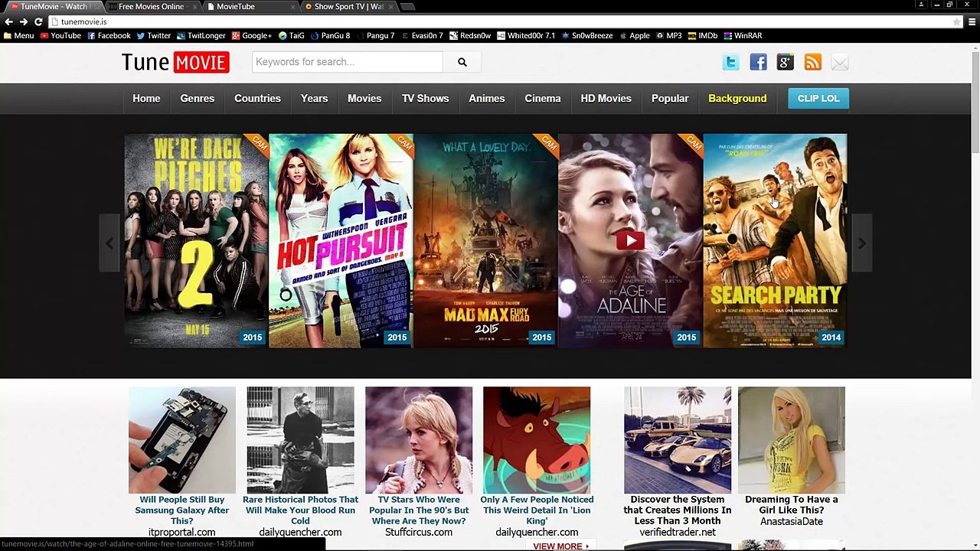Open the MP3 bookmark
Image resolution: width=980 pixels, height=551 pixels.
click(668, 35)
